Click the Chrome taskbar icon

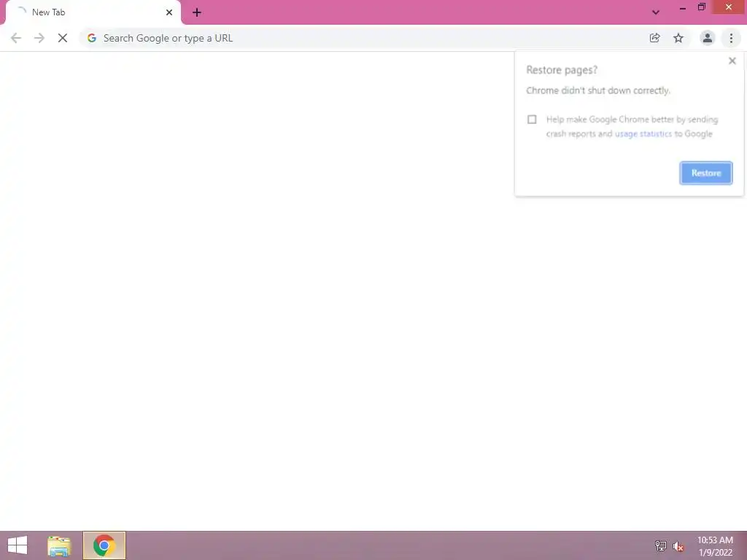pyautogui.click(x=104, y=545)
